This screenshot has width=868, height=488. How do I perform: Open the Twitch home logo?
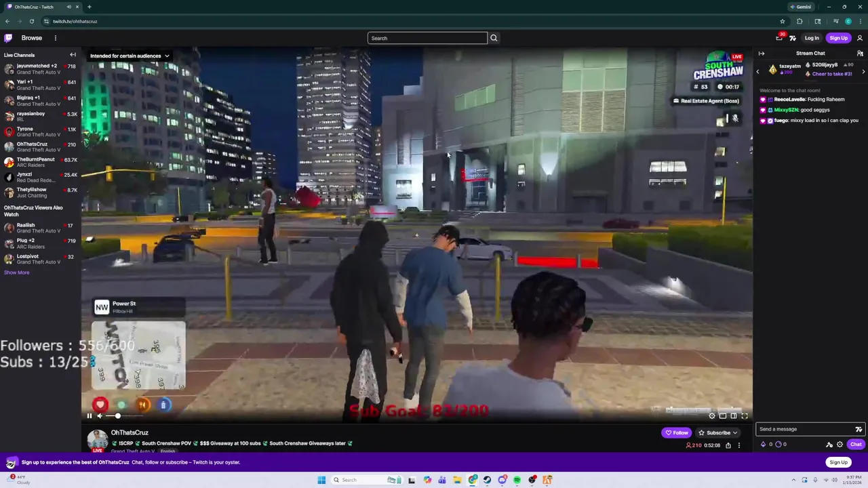pyautogui.click(x=8, y=38)
